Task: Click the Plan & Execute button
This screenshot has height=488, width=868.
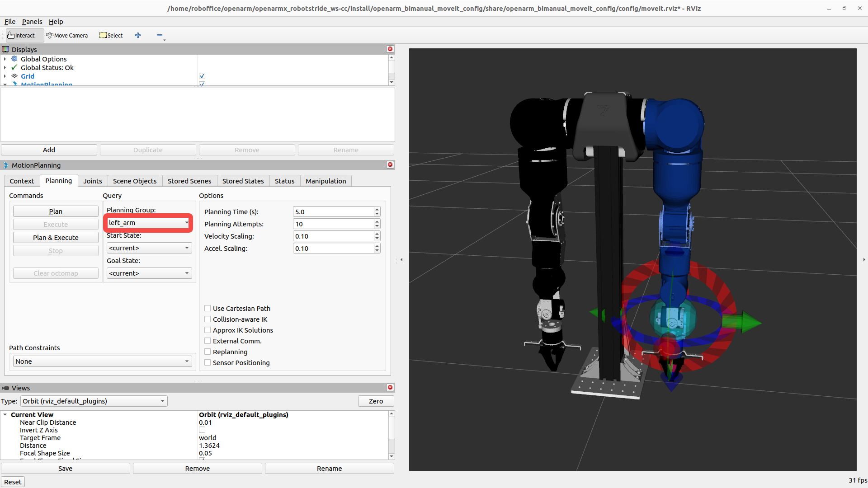Action: tap(56, 238)
